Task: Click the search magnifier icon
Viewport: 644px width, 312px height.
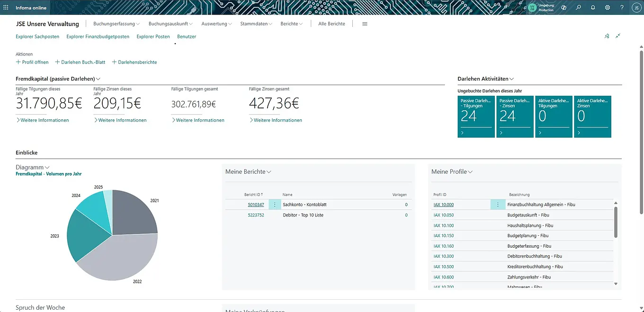Action: [x=578, y=8]
